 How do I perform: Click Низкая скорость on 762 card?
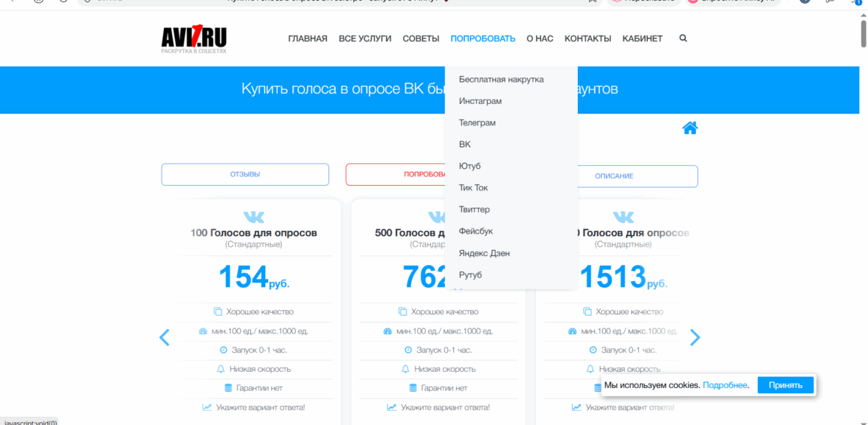[444, 369]
